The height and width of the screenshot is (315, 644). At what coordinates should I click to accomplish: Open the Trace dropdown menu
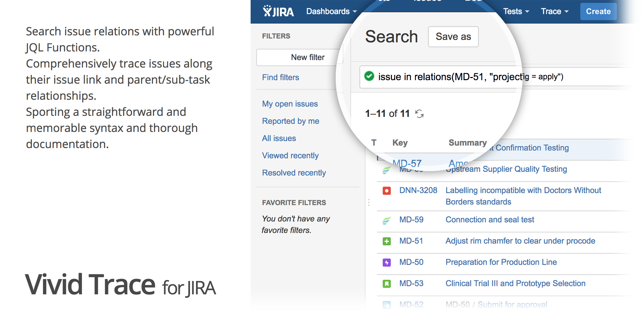click(x=555, y=12)
